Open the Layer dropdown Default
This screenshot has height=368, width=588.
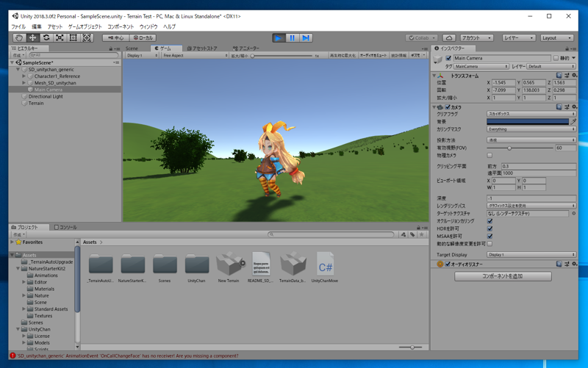pos(551,66)
